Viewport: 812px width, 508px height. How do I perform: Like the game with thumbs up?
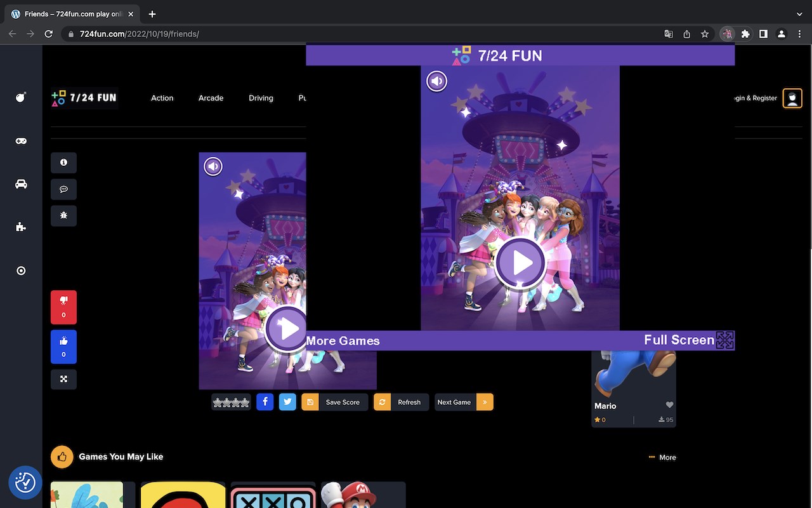[63, 347]
